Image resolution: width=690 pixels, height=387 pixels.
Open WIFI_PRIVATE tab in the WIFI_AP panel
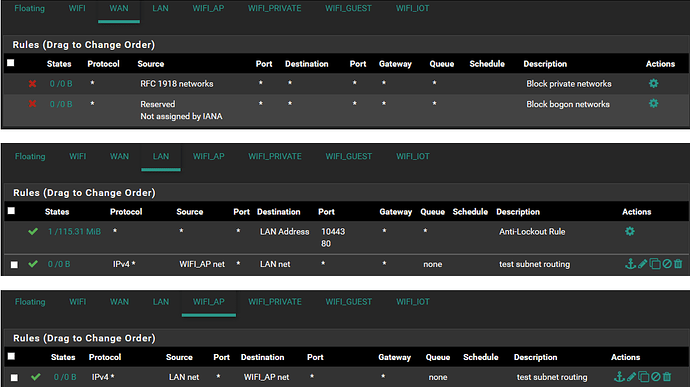[x=275, y=302]
